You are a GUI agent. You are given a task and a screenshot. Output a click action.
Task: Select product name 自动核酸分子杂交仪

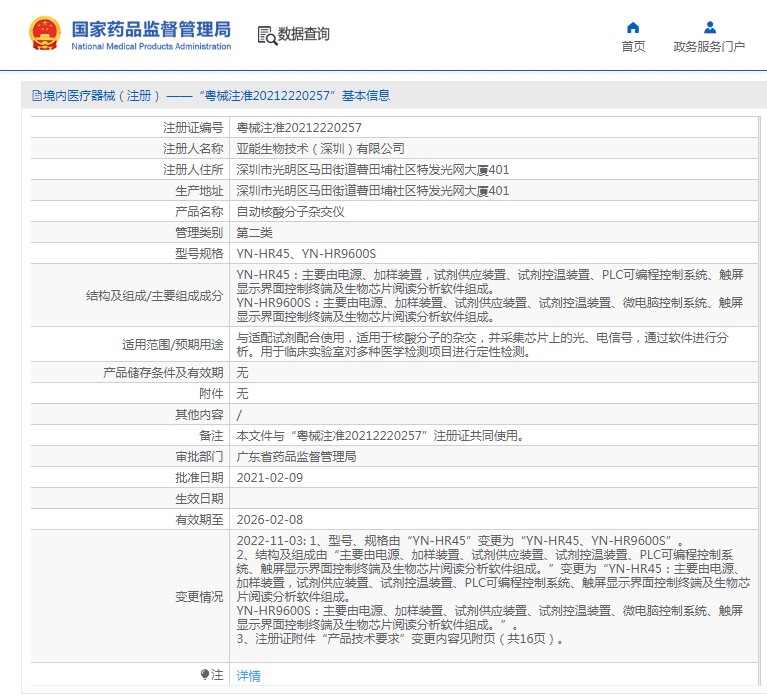click(x=291, y=212)
